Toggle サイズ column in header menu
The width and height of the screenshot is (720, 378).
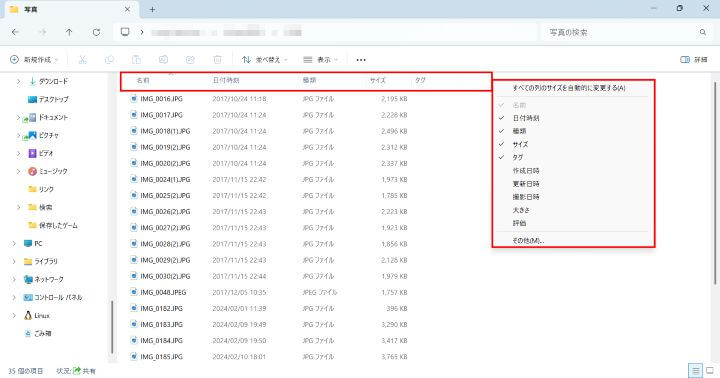(x=520, y=144)
